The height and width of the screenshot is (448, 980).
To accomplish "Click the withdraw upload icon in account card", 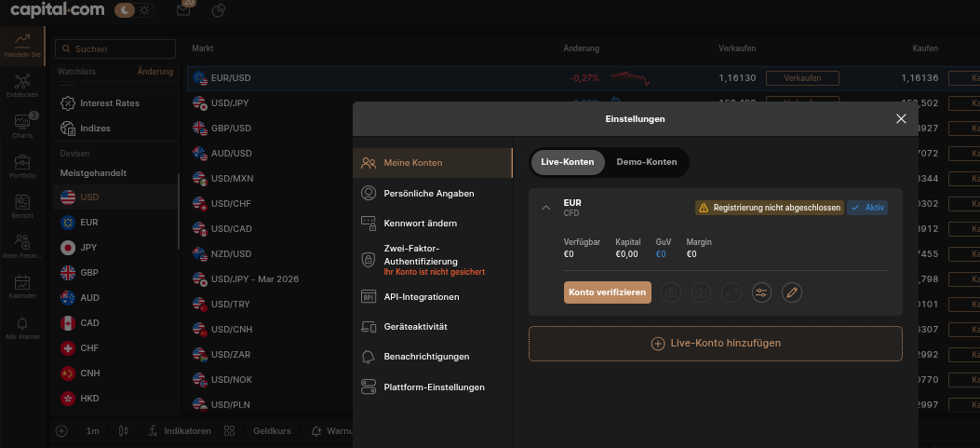I will point(701,292).
